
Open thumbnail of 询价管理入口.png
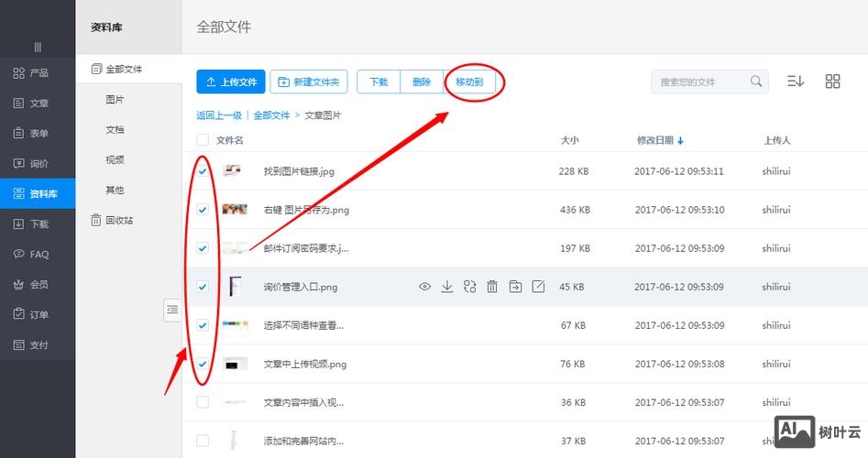[x=236, y=287]
